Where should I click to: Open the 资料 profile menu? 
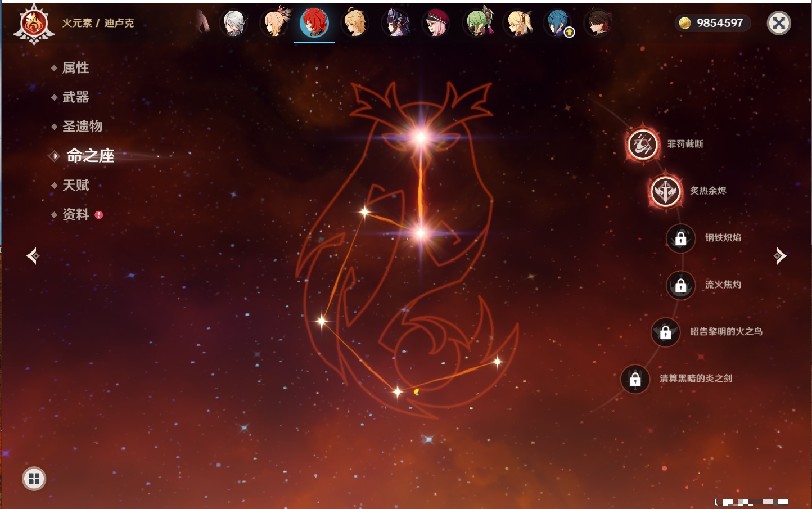click(75, 214)
